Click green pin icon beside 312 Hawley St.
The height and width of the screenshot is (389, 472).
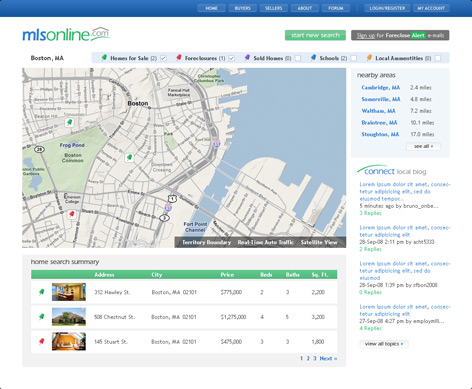[x=41, y=292]
